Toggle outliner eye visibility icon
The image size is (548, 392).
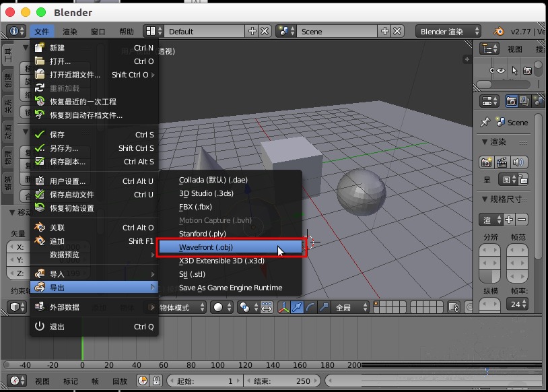coord(500,71)
